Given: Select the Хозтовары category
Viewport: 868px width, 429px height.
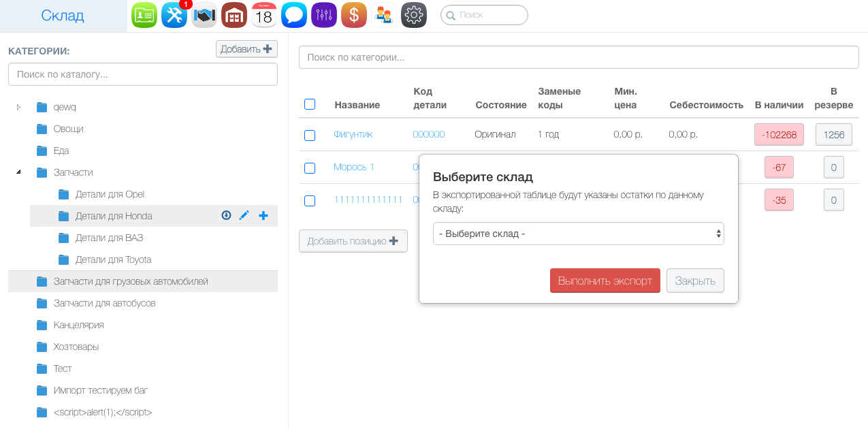Looking at the screenshot, I should (76, 347).
